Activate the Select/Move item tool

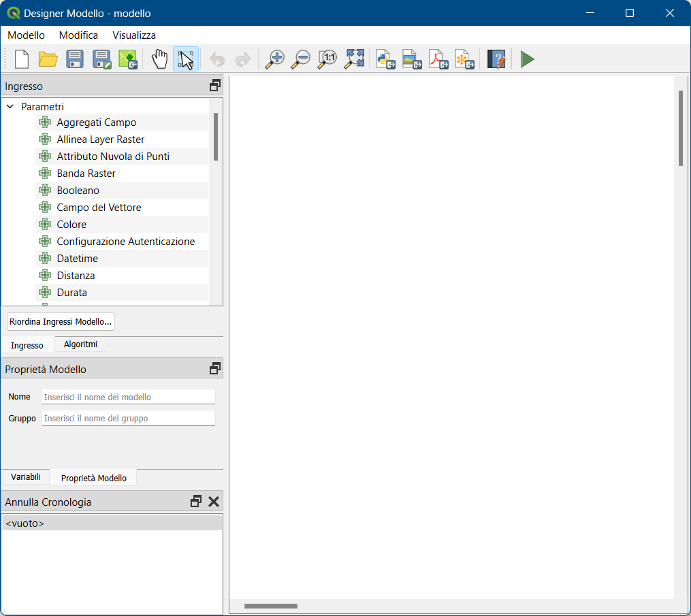click(186, 59)
